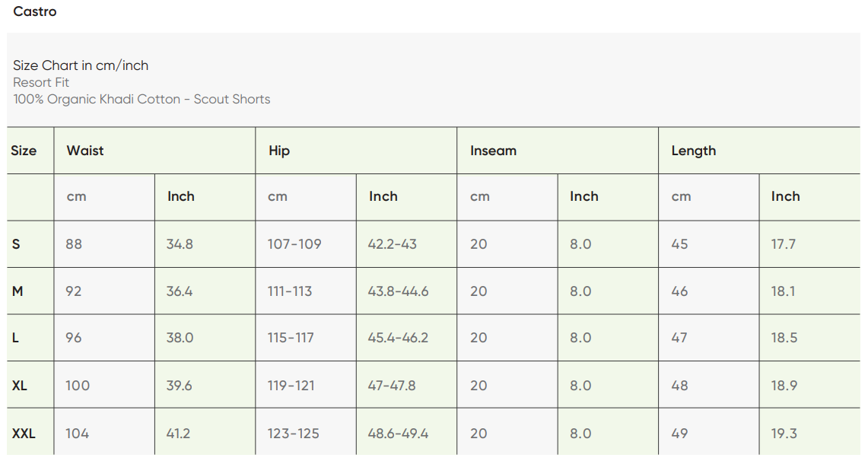Click the S size row label
The image size is (868, 461).
(16, 244)
